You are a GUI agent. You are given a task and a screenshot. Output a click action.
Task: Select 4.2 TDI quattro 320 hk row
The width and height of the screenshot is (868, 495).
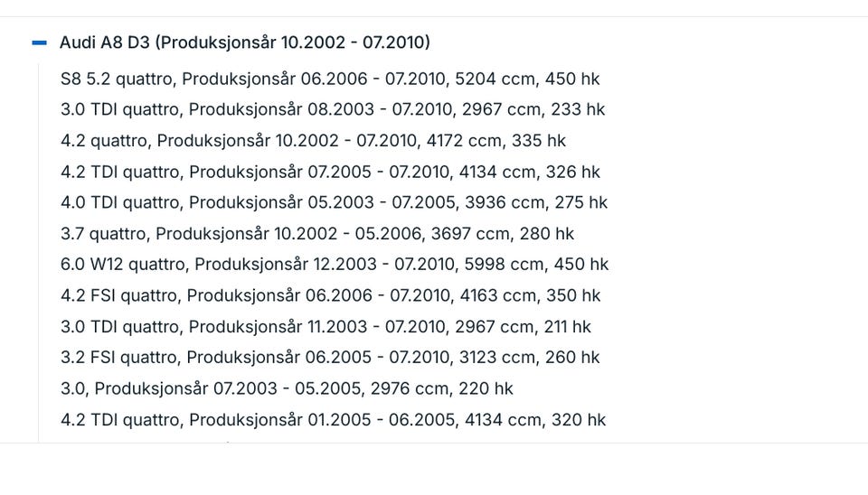tap(334, 420)
